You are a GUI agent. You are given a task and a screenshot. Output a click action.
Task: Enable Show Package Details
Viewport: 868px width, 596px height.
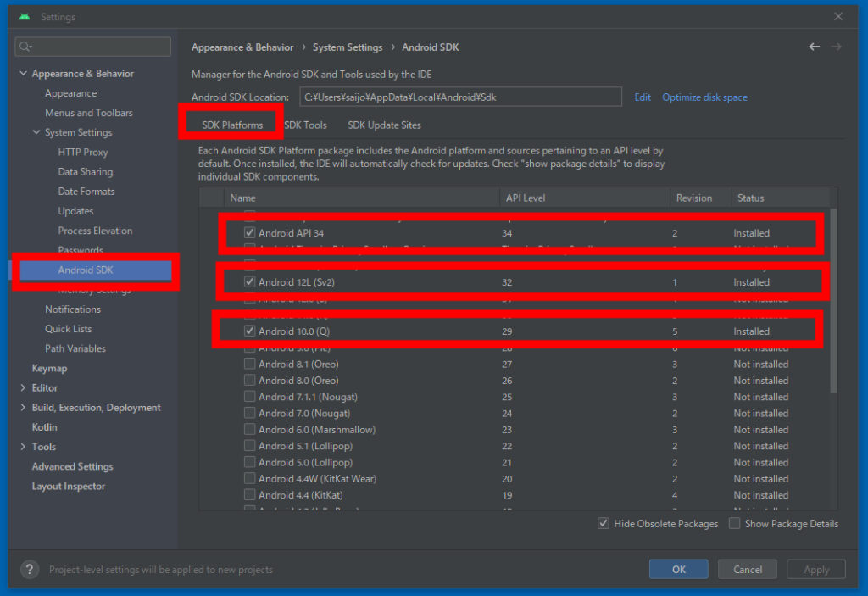[734, 524]
